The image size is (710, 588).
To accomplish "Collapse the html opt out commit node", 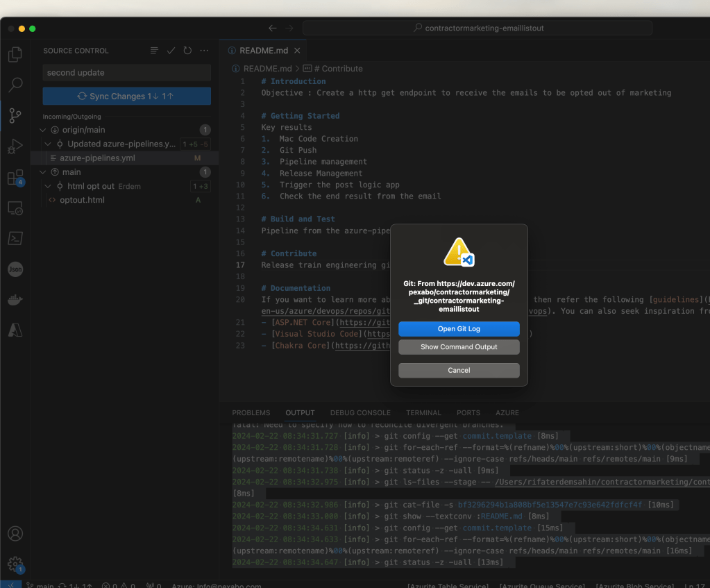I will click(x=48, y=186).
